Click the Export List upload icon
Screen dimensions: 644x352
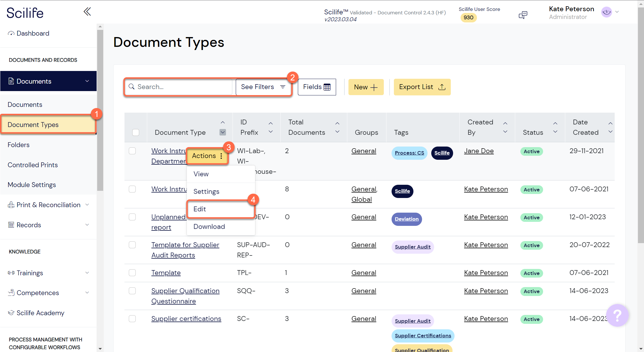click(442, 87)
